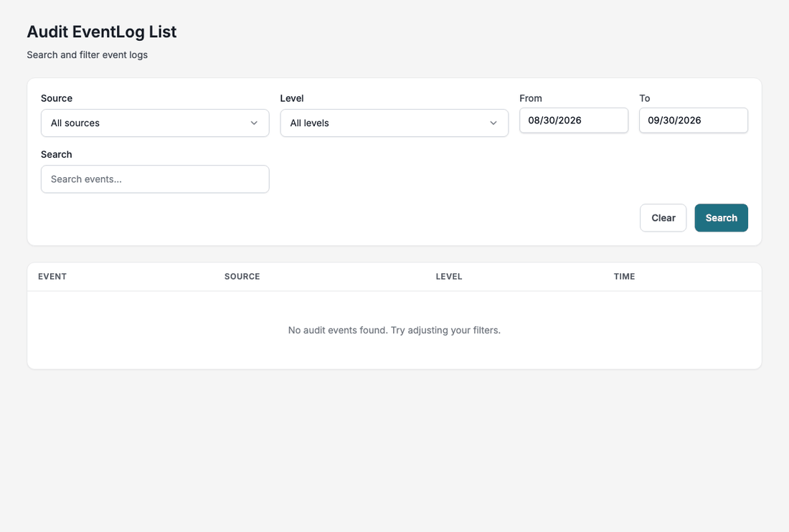The height and width of the screenshot is (532, 789).
Task: Click the TIME column header
Action: pos(625,277)
